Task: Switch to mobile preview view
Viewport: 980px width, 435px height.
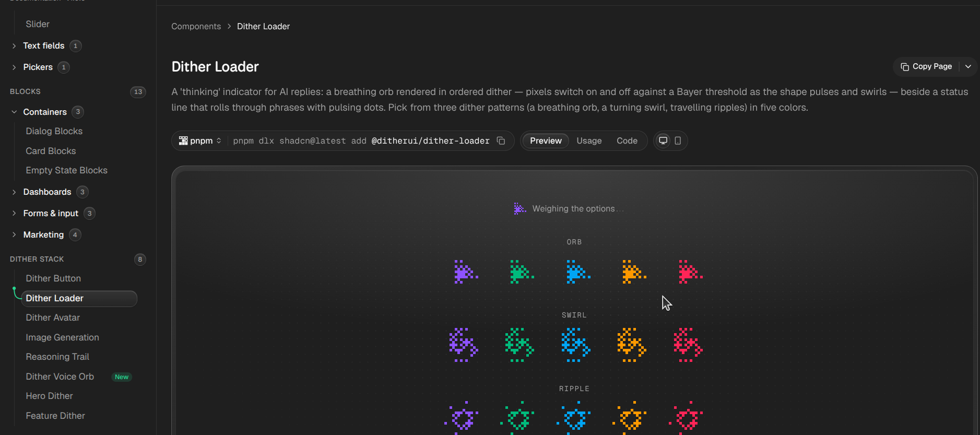Action: pos(678,140)
